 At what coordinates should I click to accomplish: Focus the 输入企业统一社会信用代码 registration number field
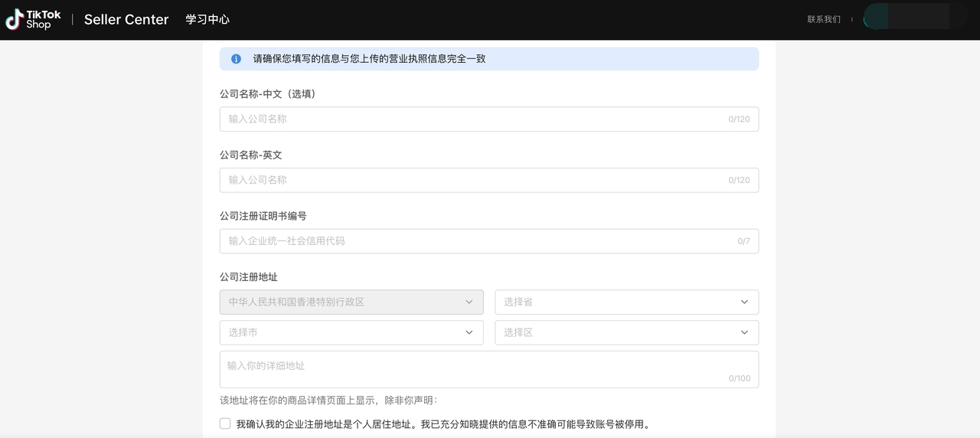click(475, 240)
